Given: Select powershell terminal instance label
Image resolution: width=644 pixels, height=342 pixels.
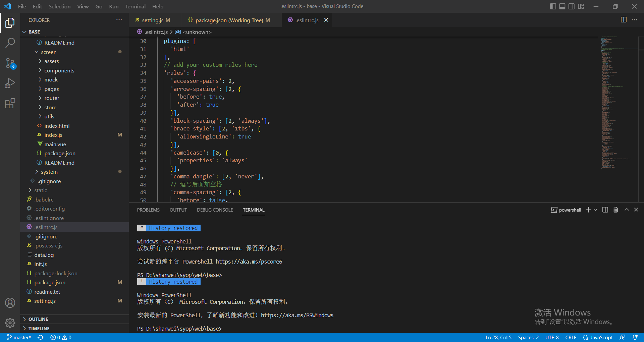Looking at the screenshot, I should tap(566, 210).
